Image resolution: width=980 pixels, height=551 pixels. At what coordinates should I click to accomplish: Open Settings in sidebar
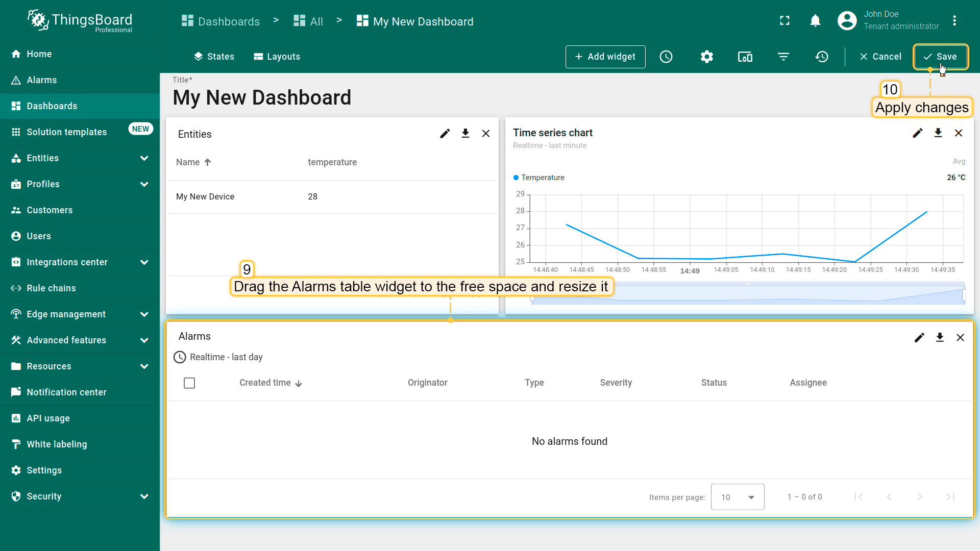pyautogui.click(x=80, y=470)
